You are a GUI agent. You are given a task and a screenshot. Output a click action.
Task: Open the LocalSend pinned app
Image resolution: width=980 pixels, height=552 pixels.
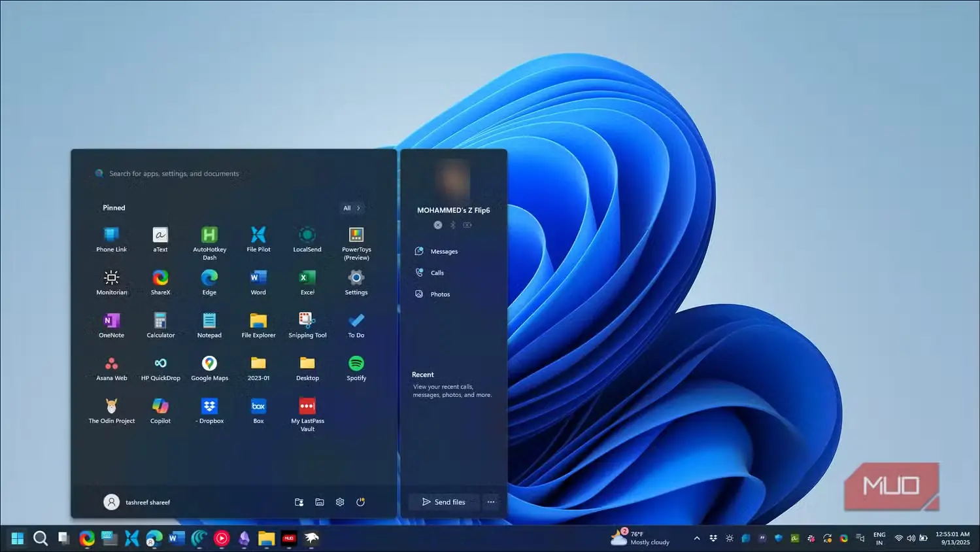[x=307, y=239]
